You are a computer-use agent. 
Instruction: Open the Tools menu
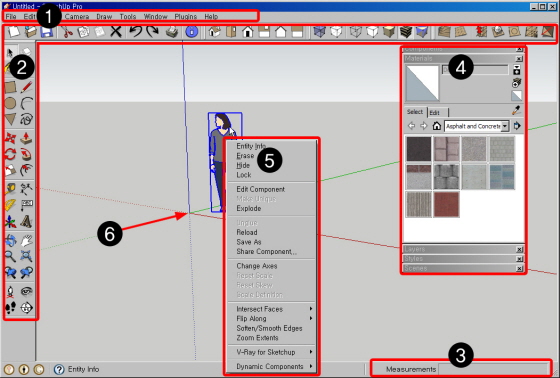point(128,17)
